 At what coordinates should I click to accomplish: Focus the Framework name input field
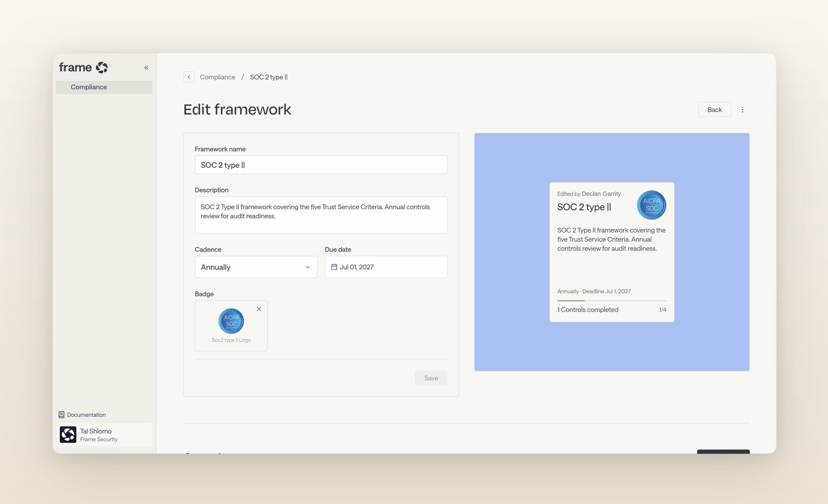pyautogui.click(x=321, y=165)
